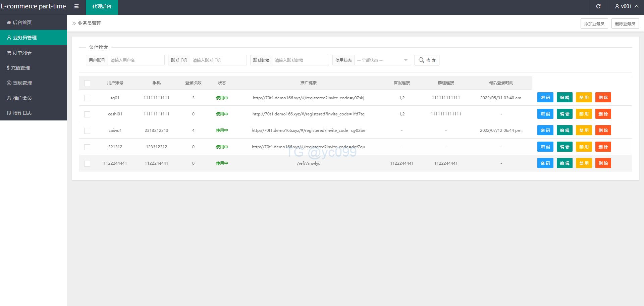Click the red 删除 button for 321312
The height and width of the screenshot is (306, 644).
click(603, 147)
